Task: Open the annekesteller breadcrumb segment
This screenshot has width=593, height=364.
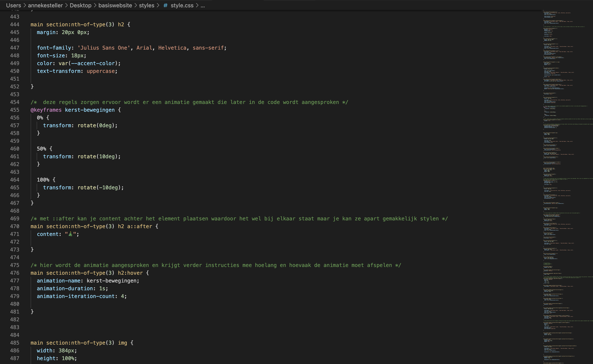Action: (x=45, y=5)
